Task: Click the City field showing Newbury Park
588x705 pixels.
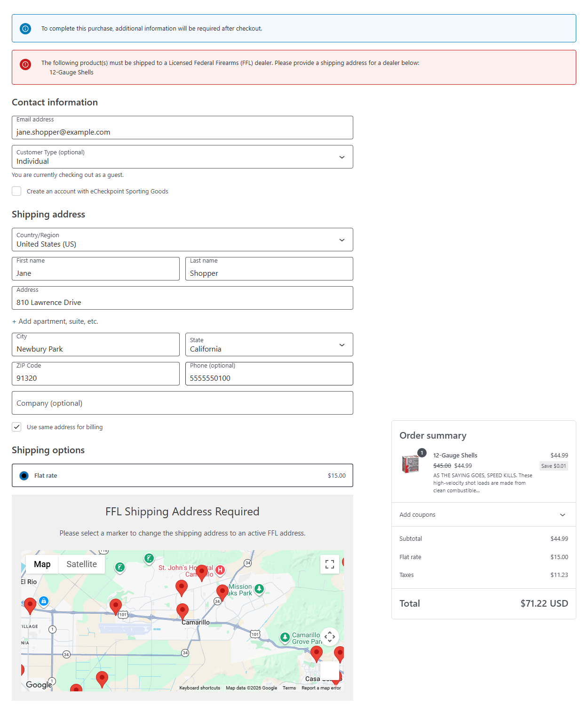Action: [x=95, y=344]
